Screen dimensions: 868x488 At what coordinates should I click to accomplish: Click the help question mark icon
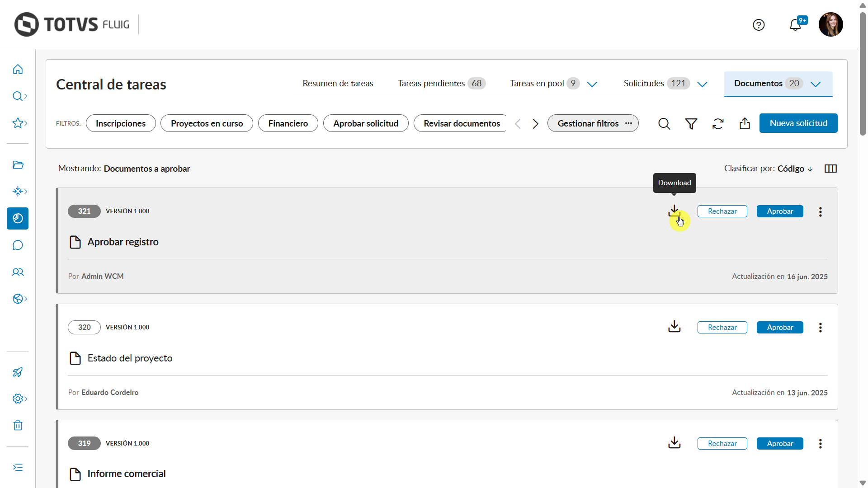(759, 25)
